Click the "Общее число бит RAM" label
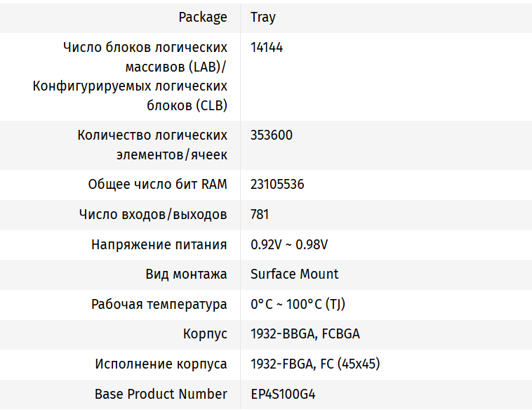Screen dimensions: 532x410 pyautogui.click(x=157, y=185)
